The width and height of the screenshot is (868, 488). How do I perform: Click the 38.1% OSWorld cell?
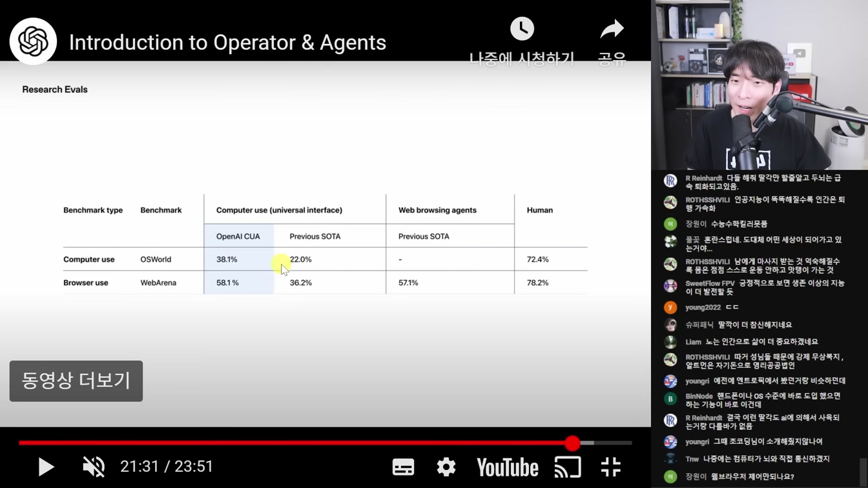[x=227, y=259]
